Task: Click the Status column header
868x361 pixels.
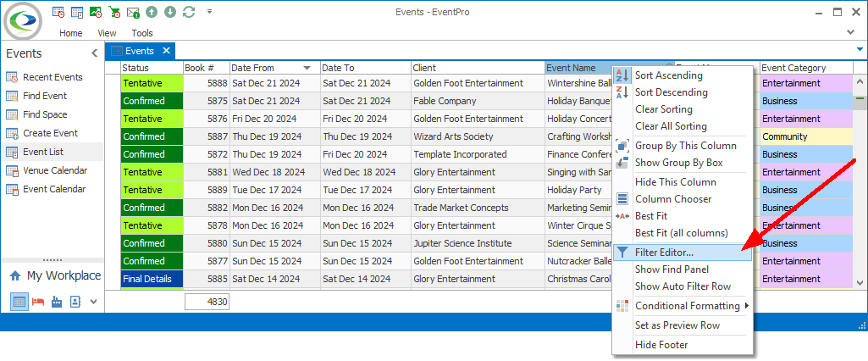Action: coord(152,68)
